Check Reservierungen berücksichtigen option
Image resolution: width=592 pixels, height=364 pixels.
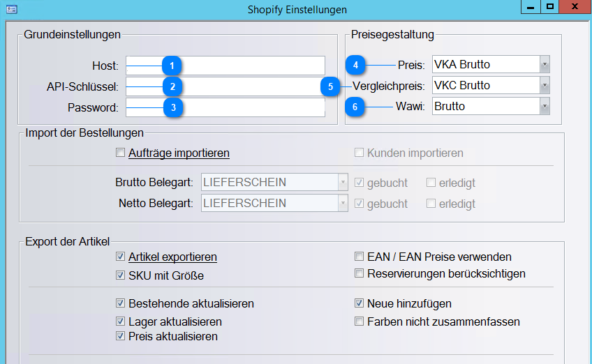[x=359, y=273]
